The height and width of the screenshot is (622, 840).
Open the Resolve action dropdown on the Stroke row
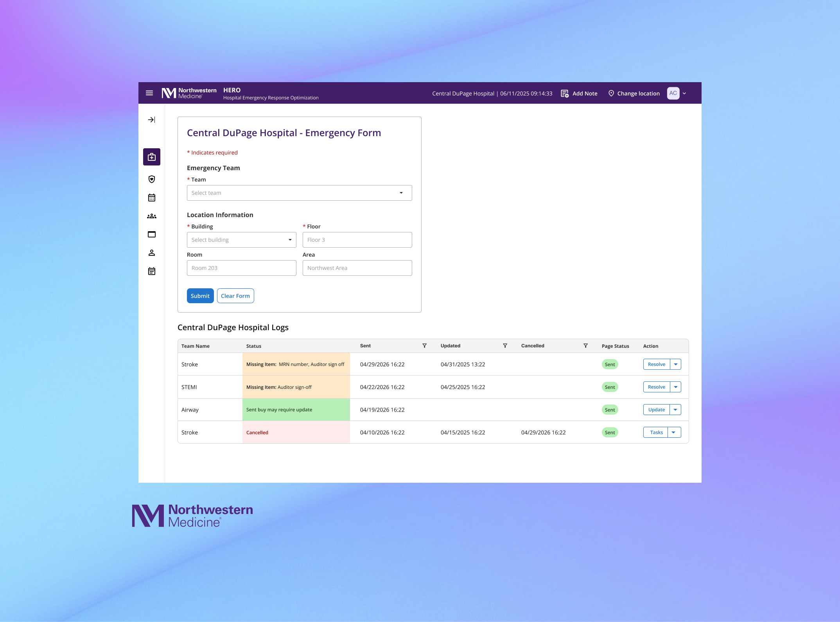675,364
